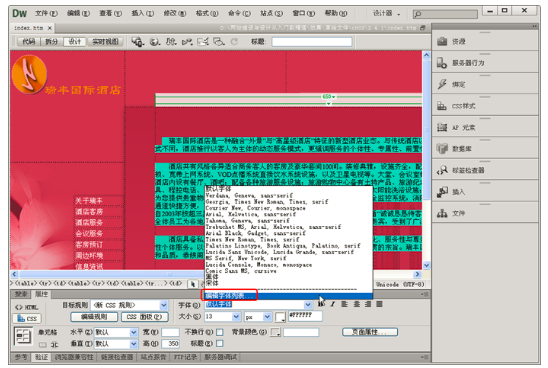The image size is (548, 368).
Task: Open the 服务器行为 panel icon
Action: tap(442, 63)
